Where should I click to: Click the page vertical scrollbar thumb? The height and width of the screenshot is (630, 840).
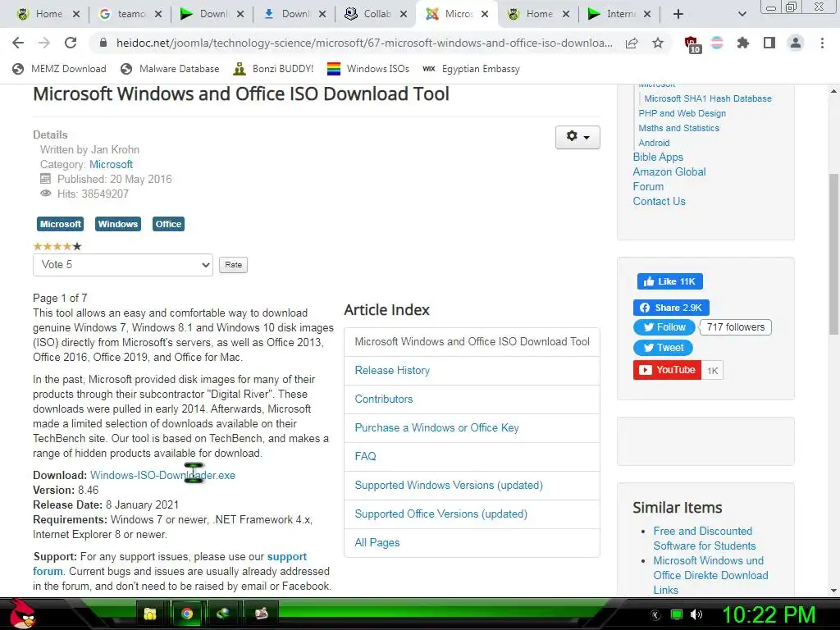click(833, 254)
